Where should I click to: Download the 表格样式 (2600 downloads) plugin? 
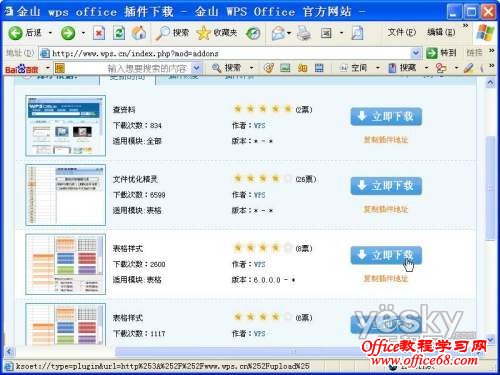click(386, 256)
